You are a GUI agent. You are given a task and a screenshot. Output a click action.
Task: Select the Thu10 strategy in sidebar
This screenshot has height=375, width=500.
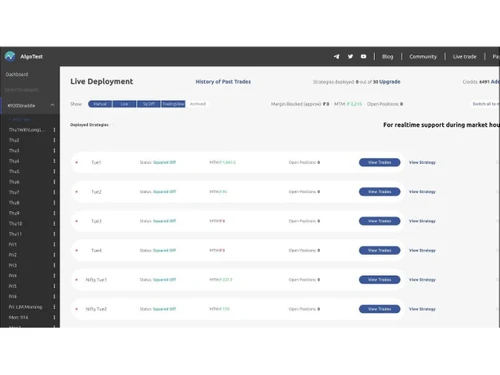tap(15, 224)
